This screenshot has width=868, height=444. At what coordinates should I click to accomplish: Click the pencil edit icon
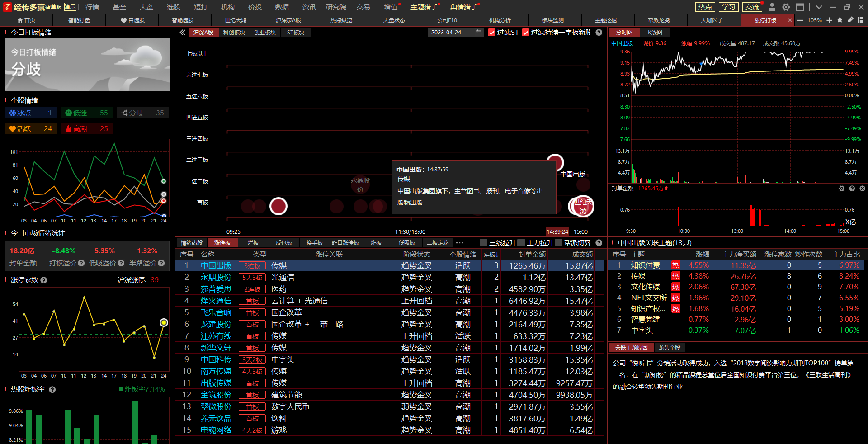click(x=850, y=20)
